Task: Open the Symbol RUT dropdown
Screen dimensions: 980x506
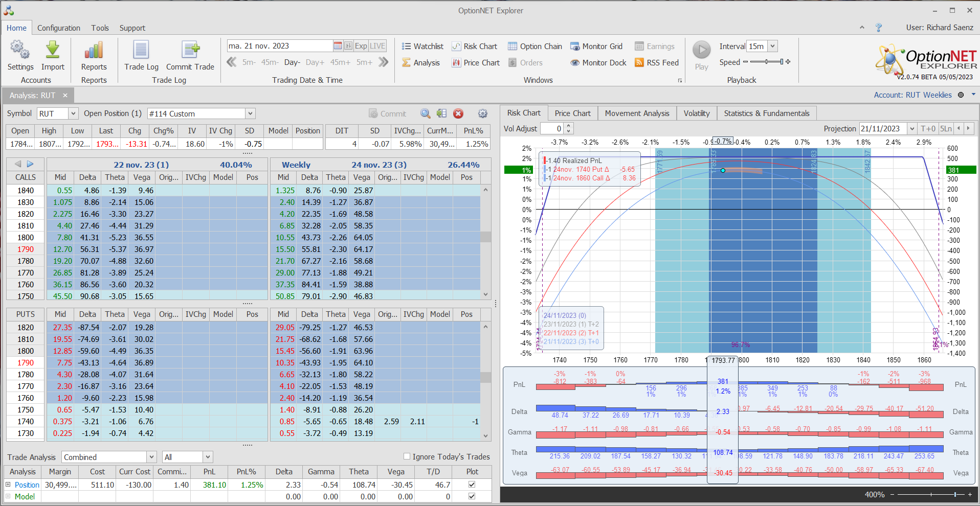Action: tap(73, 113)
